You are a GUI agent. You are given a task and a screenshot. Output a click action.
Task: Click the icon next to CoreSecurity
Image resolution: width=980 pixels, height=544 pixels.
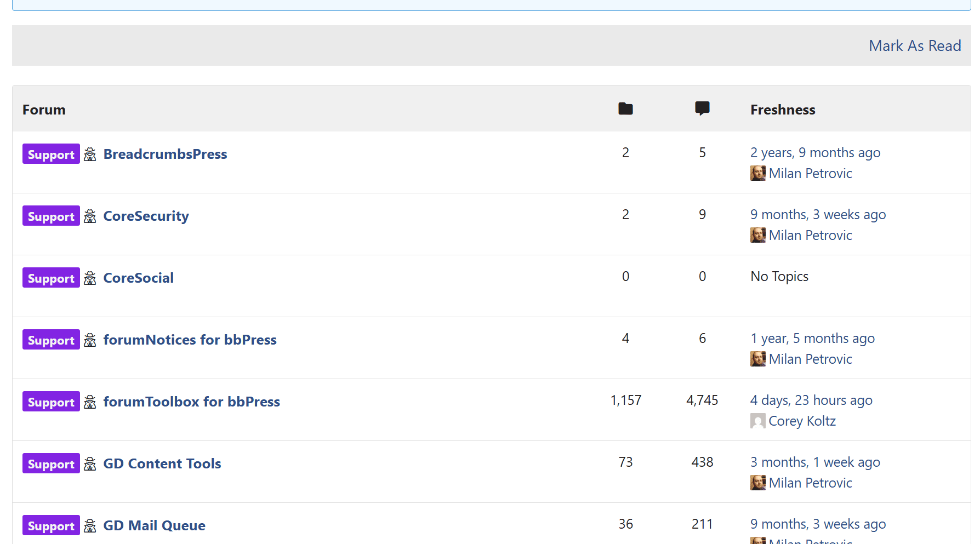[x=90, y=216]
